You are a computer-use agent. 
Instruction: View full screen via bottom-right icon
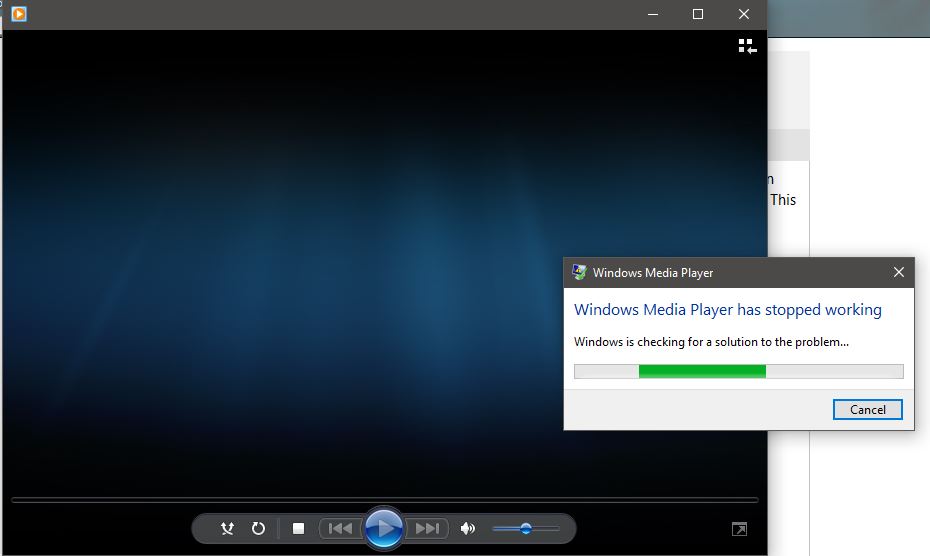[x=739, y=529]
